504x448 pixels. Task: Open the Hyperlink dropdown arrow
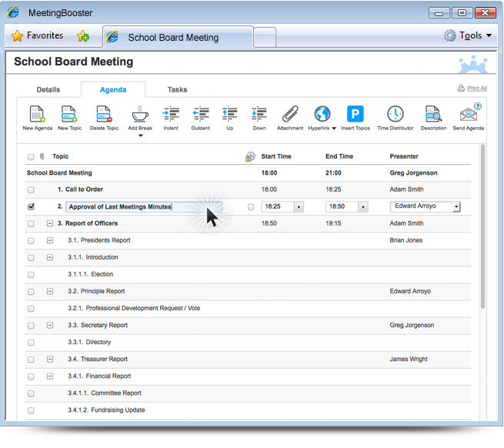334,129
